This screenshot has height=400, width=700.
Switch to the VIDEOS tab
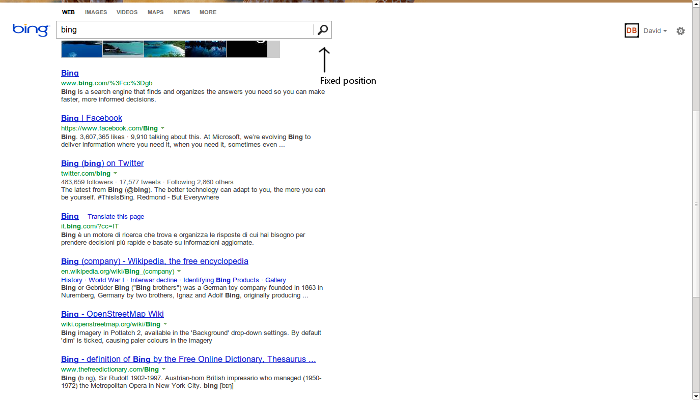pyautogui.click(x=127, y=12)
